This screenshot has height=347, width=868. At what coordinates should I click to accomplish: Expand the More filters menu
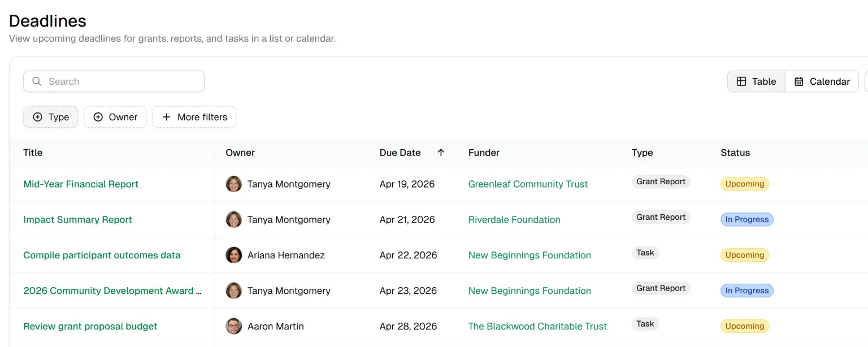(x=194, y=117)
